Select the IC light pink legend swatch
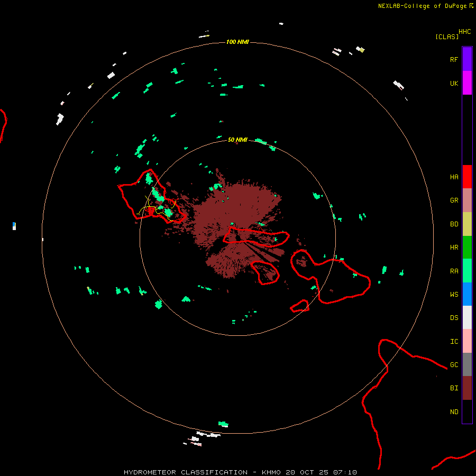The width and height of the screenshot is (476, 476). point(467,341)
